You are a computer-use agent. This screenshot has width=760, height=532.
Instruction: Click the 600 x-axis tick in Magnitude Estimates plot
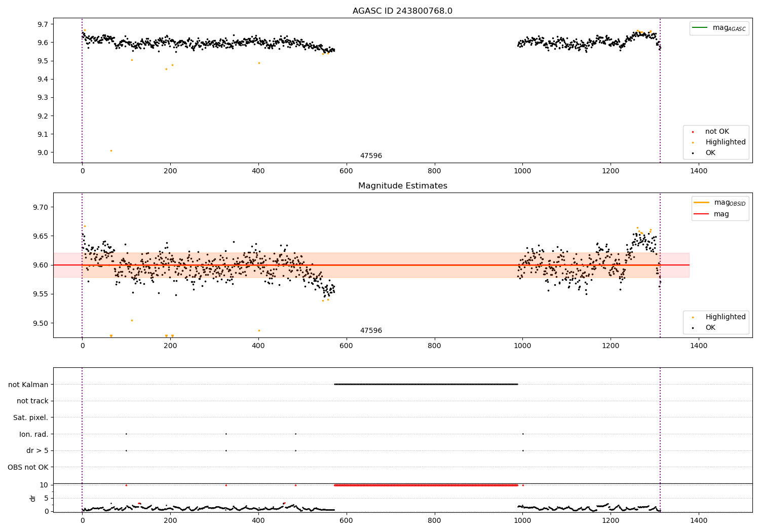tap(346, 346)
